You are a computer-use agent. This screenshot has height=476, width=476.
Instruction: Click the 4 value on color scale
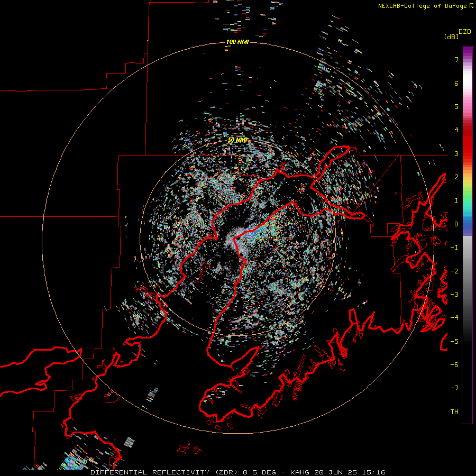point(456,130)
